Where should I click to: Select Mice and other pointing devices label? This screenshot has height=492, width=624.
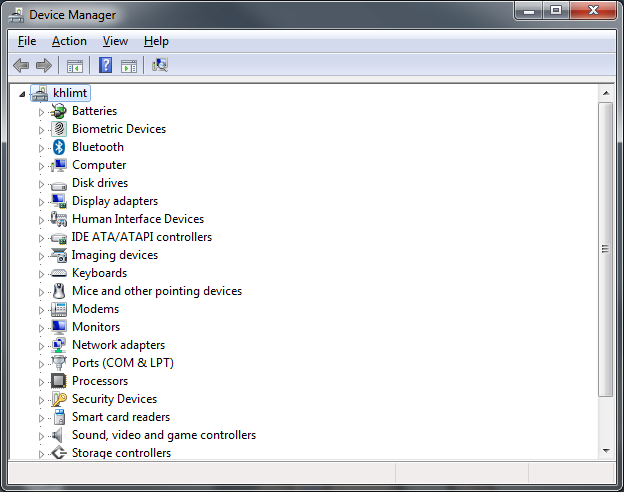[157, 291]
